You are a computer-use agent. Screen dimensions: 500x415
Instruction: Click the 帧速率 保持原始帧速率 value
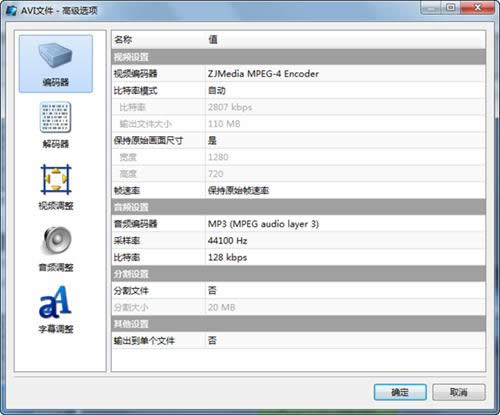click(345, 190)
